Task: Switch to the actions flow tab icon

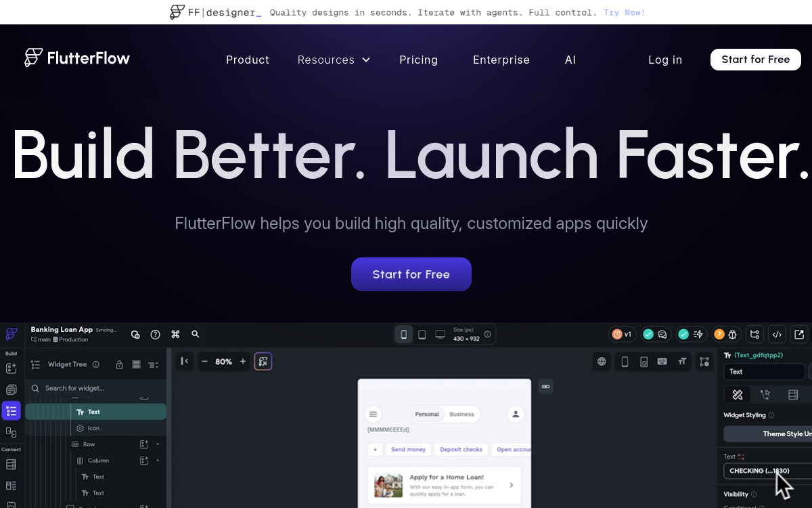Action: [765, 395]
